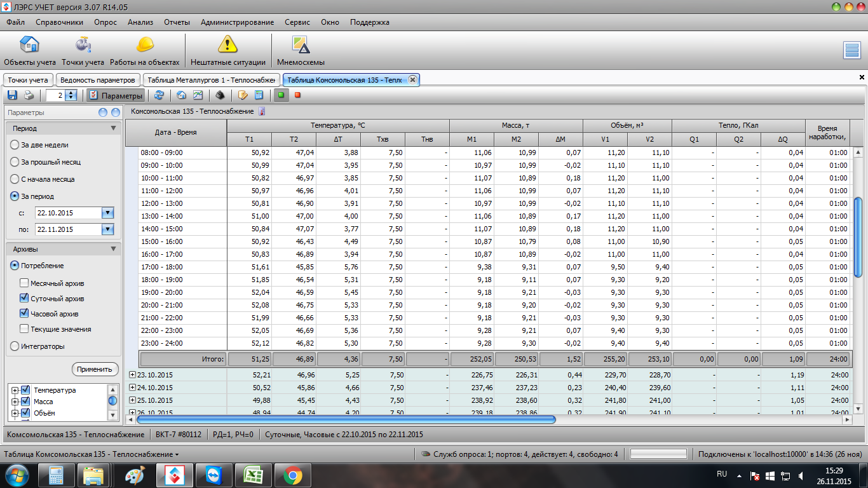Viewport: 868px width, 488px height.
Task: Open Мнемосхемы toolbar icon
Action: 301,50
